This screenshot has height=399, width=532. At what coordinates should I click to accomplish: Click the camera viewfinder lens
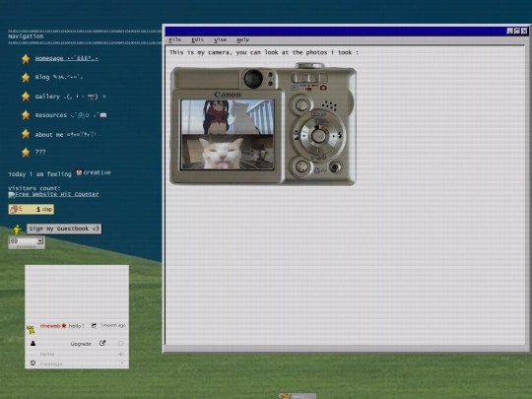click(253, 79)
